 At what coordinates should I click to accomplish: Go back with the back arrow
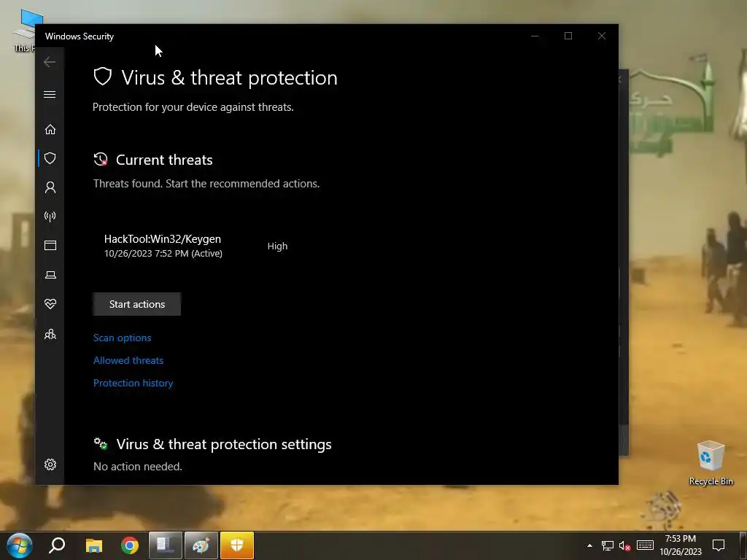coord(50,62)
